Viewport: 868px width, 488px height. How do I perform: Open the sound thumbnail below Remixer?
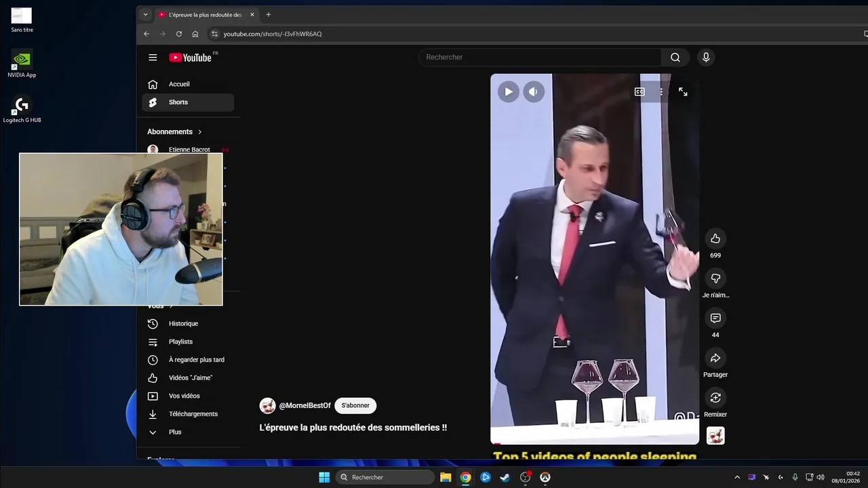pyautogui.click(x=715, y=436)
